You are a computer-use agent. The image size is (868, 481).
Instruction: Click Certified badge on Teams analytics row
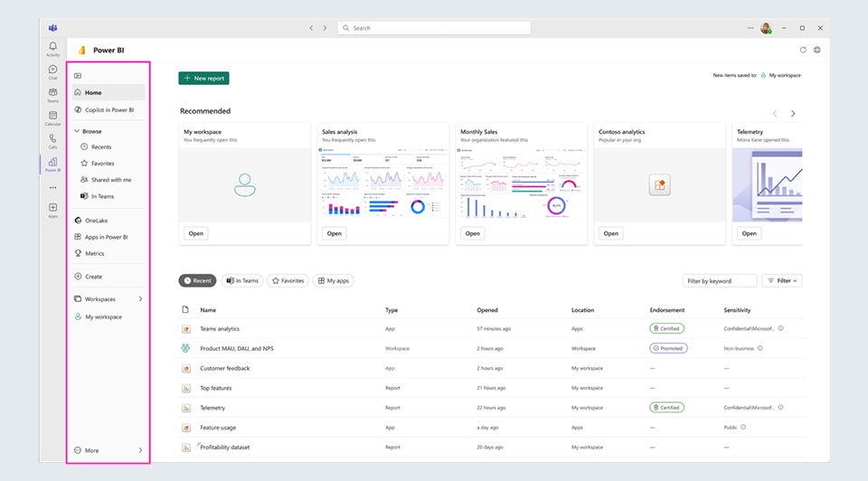666,328
